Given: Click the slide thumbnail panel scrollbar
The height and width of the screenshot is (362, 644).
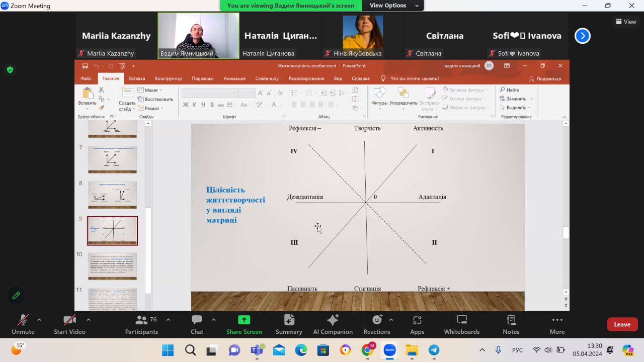Looking at the screenshot, I should point(148,250).
